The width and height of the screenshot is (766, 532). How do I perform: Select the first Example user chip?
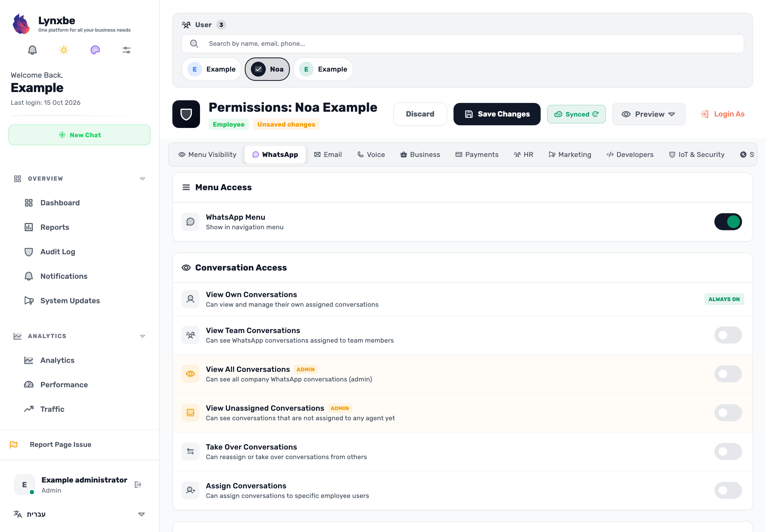(x=211, y=69)
